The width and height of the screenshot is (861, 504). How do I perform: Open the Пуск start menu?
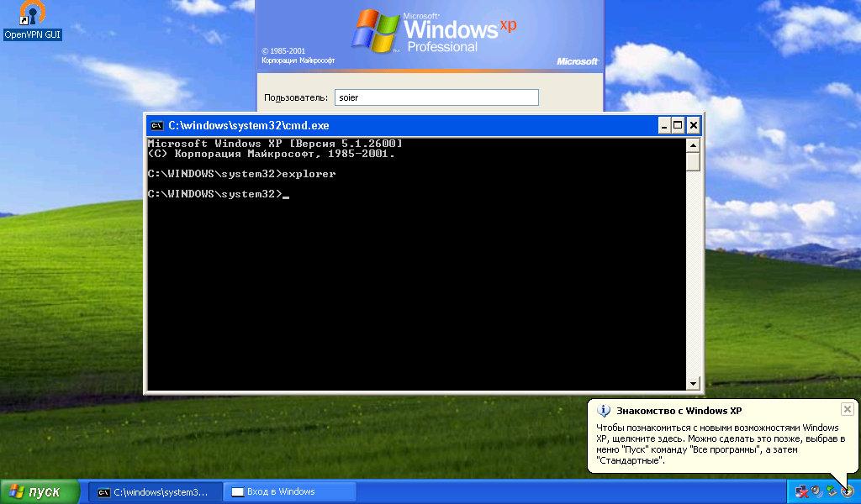tap(40, 491)
